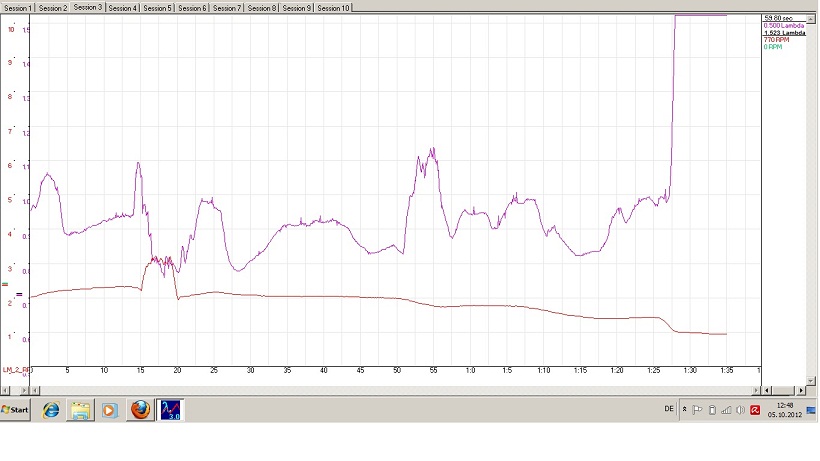Viewport: 820px width, 461px height.
Task: Click the volume speaker tray icon
Action: point(740,410)
